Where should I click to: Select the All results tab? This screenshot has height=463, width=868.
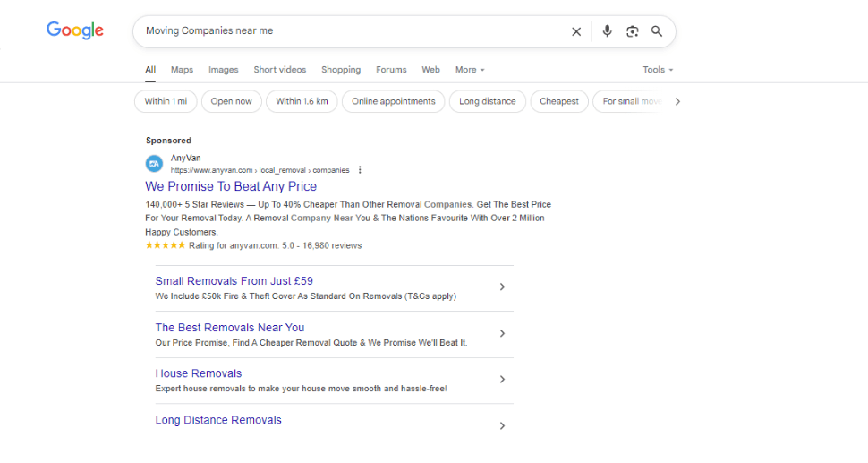(x=150, y=70)
